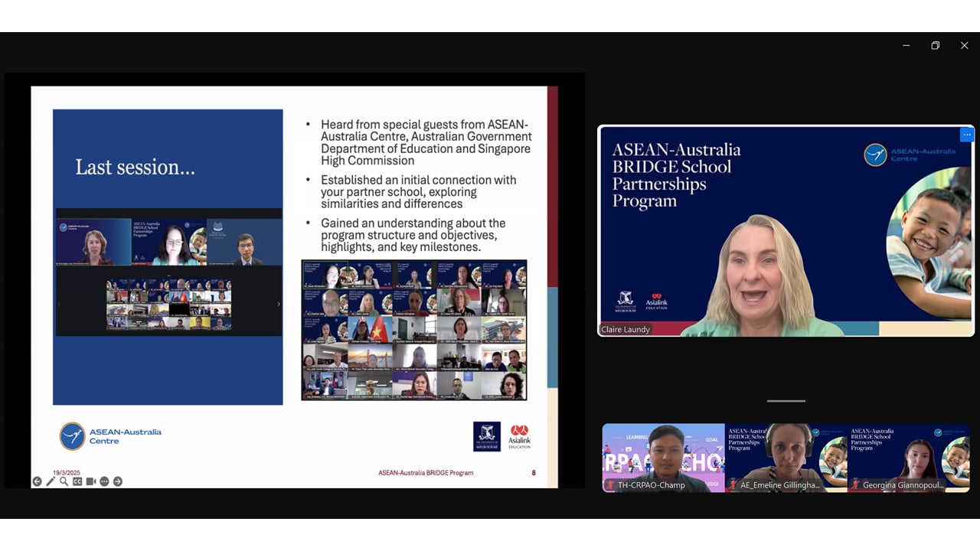Click 'ASEAN-Australia BRIDGE Program' footer text
The width and height of the screenshot is (980, 551).
(x=426, y=473)
